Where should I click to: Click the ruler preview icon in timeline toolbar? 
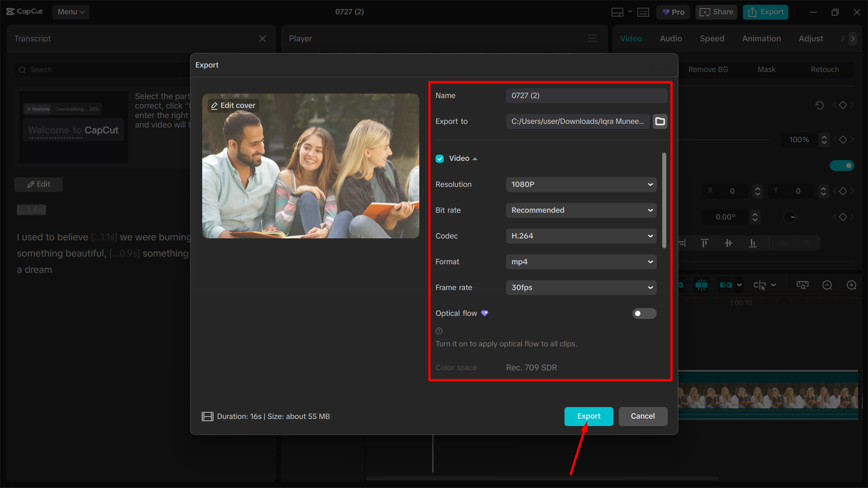click(802, 285)
